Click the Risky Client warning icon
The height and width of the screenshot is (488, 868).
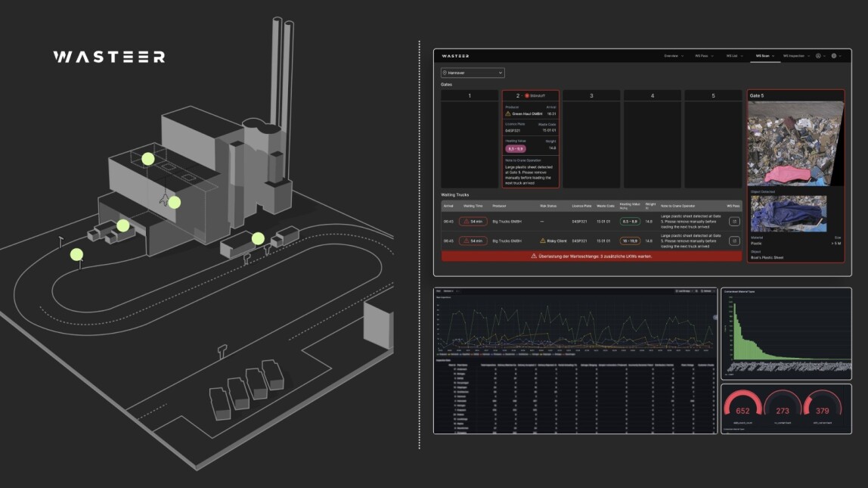tap(542, 241)
